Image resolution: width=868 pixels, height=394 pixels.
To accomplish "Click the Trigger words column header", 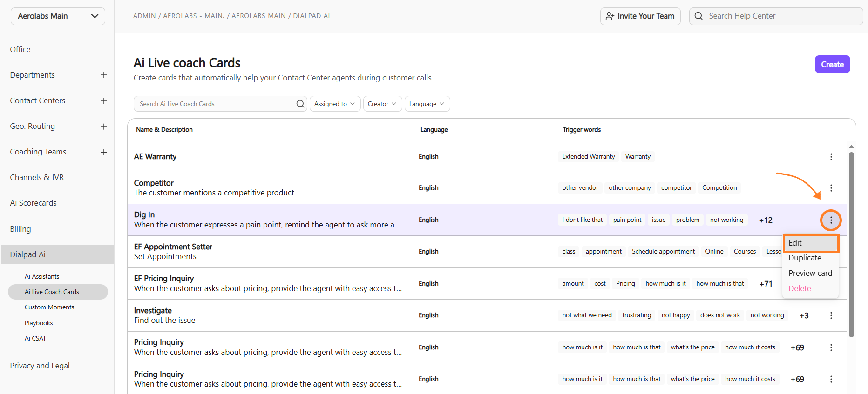I will point(582,130).
